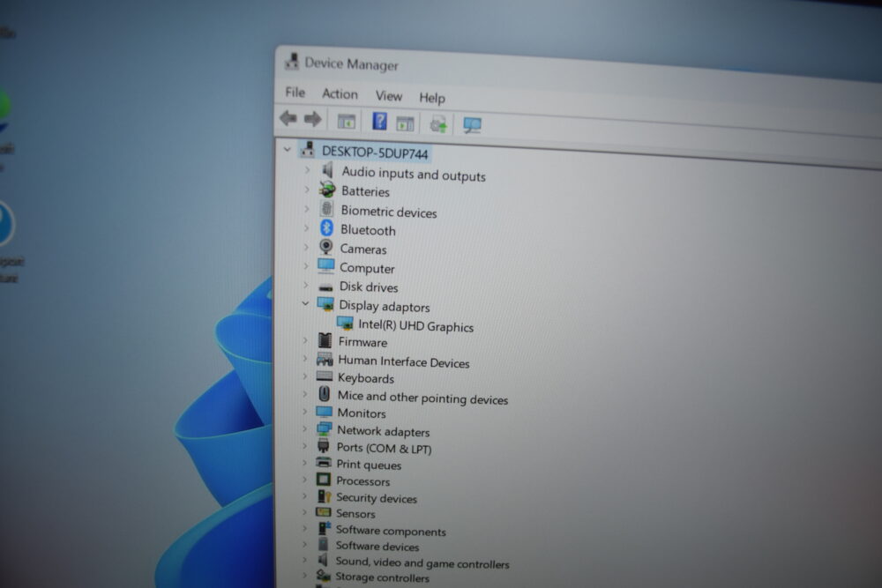Viewport: 882px width, 588px height.
Task: Open the Action menu
Action: [340, 93]
